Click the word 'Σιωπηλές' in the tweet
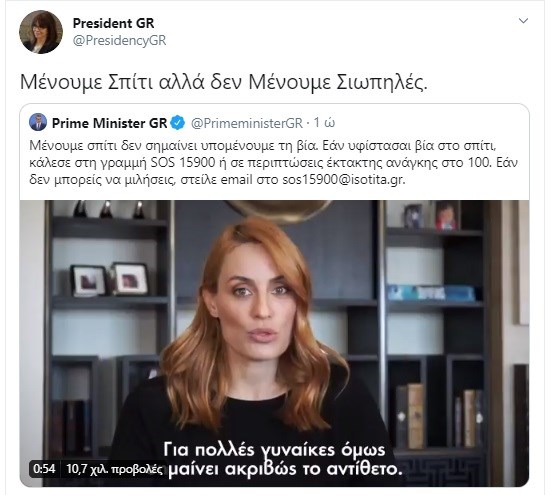560x495 pixels. (382, 82)
